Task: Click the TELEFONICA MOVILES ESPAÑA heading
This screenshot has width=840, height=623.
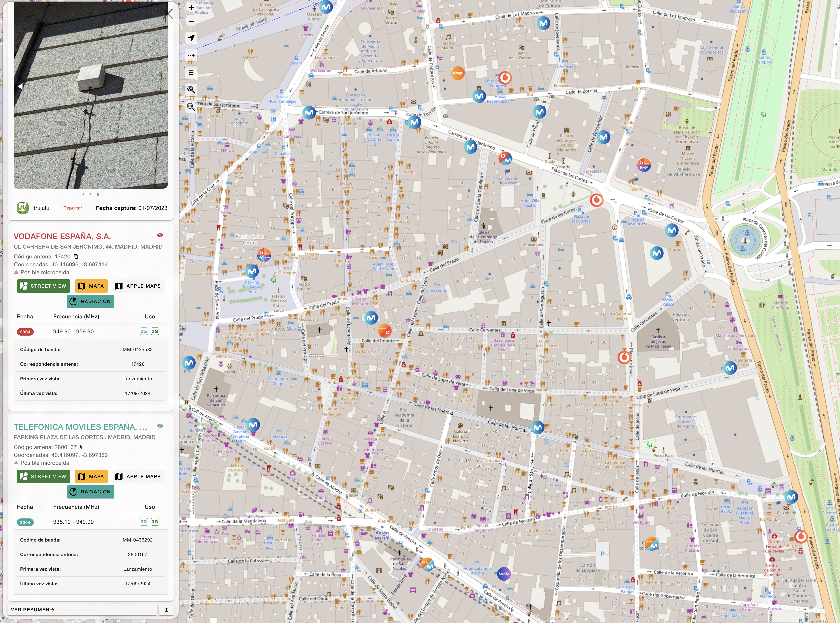Action: click(80, 427)
